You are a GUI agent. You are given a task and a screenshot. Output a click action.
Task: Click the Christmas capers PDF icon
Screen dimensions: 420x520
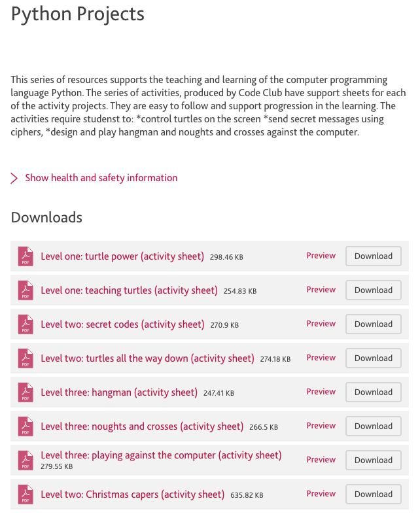[x=26, y=494]
